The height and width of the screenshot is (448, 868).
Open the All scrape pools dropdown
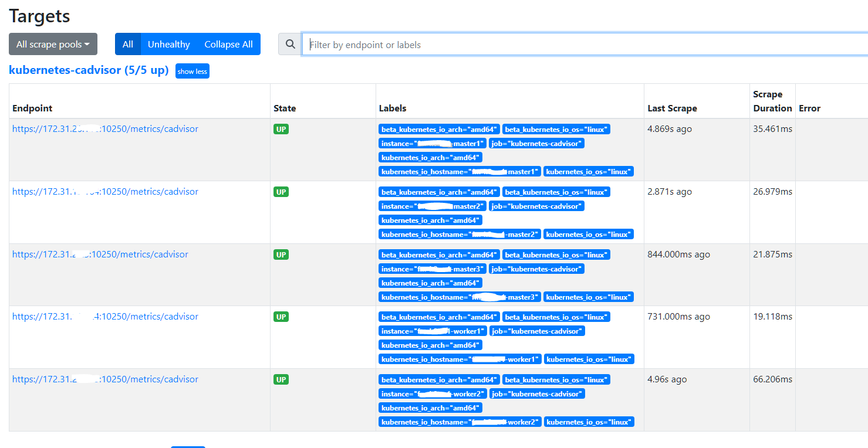click(x=53, y=45)
